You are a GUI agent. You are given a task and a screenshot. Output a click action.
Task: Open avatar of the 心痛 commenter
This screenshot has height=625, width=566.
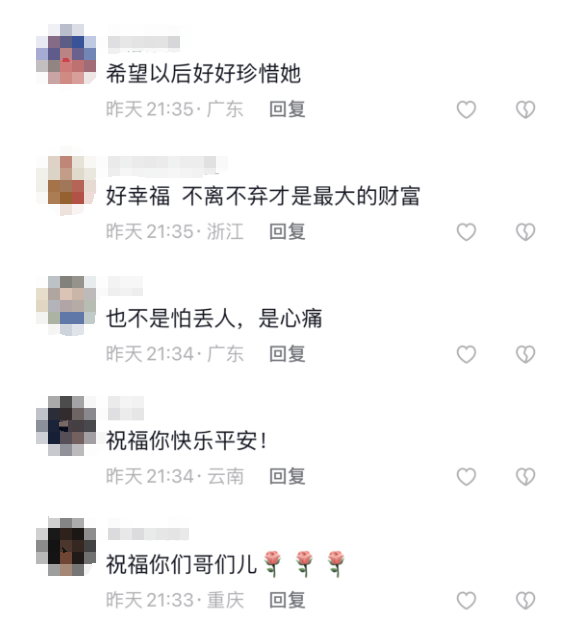66,306
